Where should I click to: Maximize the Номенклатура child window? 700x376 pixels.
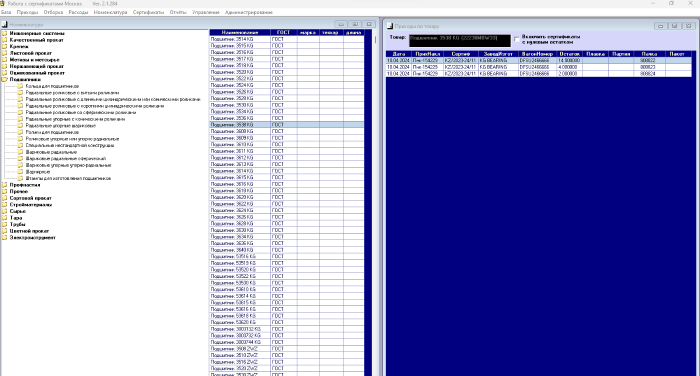pyautogui.click(x=355, y=25)
